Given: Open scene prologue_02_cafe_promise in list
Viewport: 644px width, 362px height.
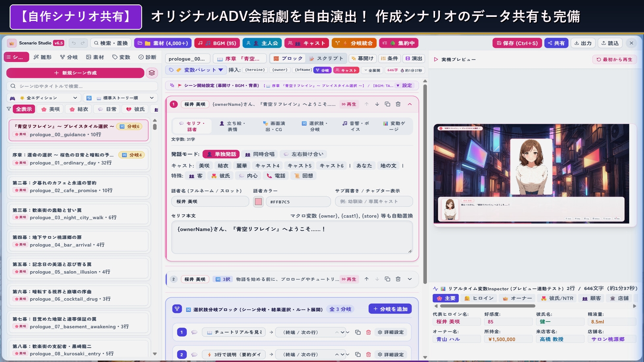Looking at the screenshot, I should pos(79,187).
